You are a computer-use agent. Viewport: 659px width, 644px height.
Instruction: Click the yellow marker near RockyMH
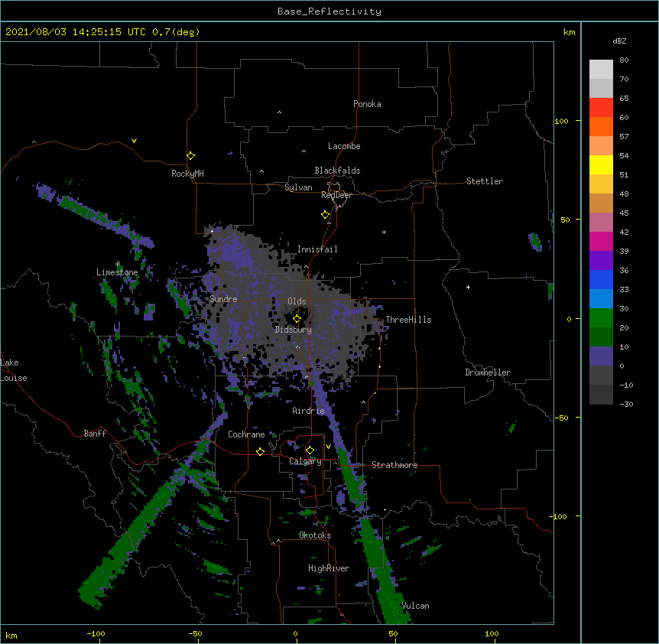point(190,155)
